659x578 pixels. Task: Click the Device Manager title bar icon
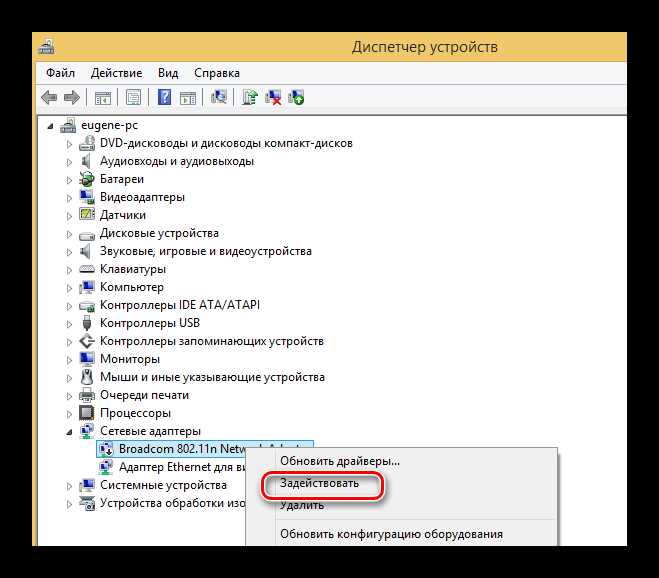tap(46, 47)
